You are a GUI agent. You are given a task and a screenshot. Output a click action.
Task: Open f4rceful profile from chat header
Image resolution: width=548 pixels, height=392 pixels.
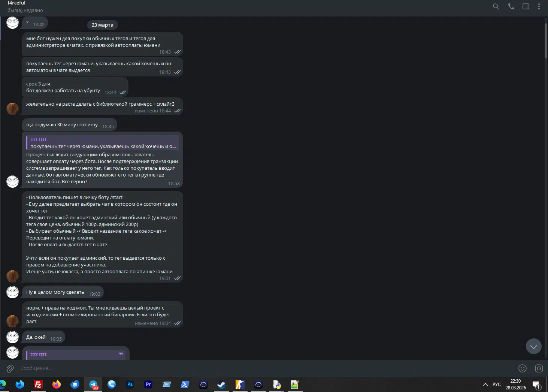point(16,3)
